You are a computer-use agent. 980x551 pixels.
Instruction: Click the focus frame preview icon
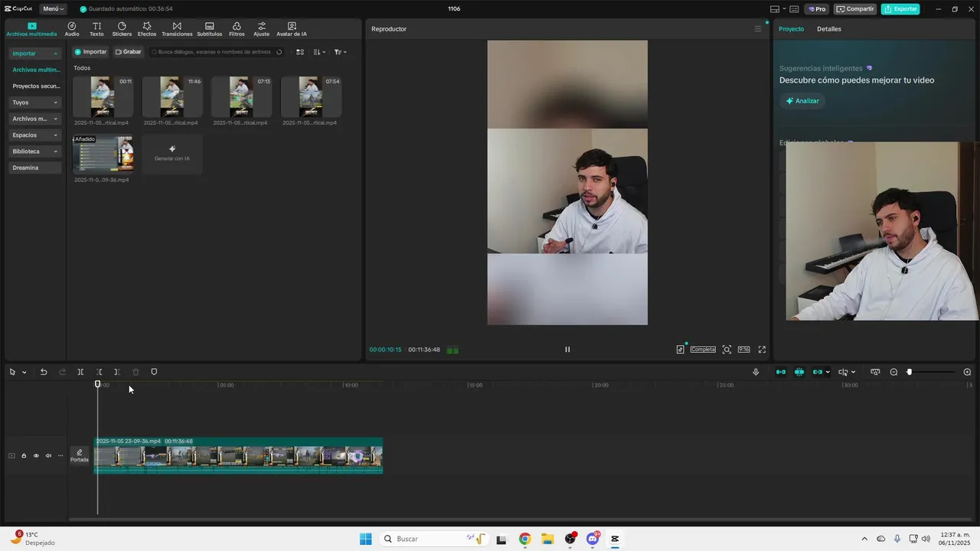click(x=727, y=350)
